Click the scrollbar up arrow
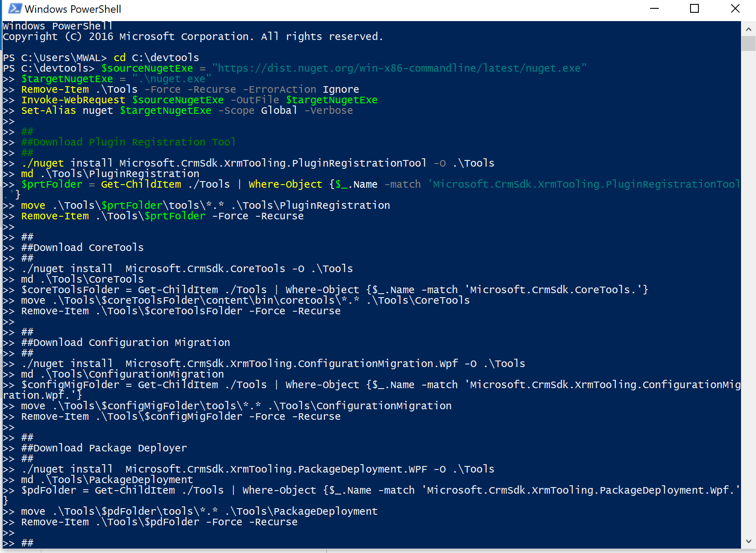 [x=749, y=29]
